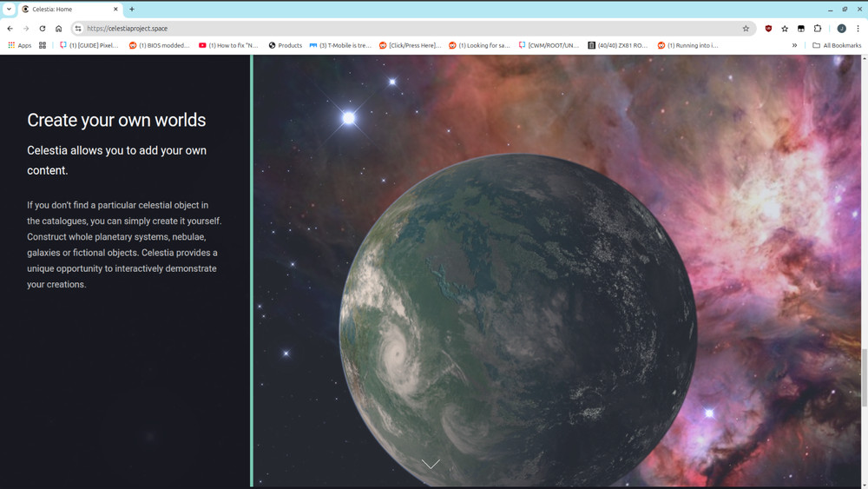Open the uBlock Origin shield extension
The height and width of the screenshot is (489, 868).
(768, 29)
